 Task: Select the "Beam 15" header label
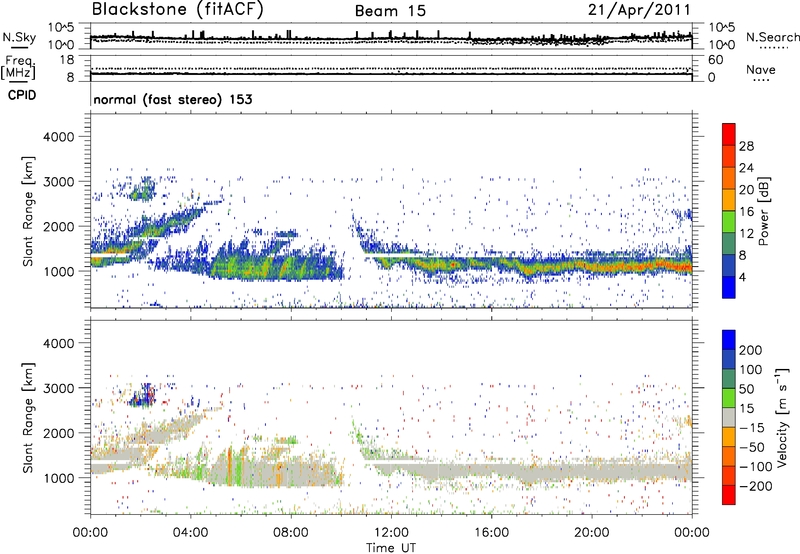pyautogui.click(x=390, y=11)
